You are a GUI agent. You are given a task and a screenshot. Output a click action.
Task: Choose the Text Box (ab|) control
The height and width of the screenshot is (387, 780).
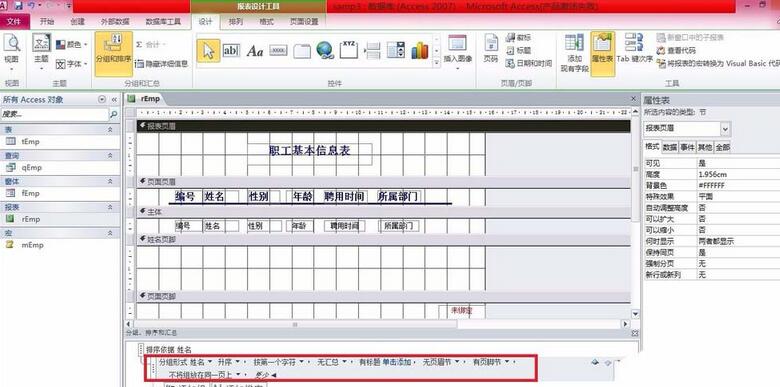pyautogui.click(x=231, y=51)
